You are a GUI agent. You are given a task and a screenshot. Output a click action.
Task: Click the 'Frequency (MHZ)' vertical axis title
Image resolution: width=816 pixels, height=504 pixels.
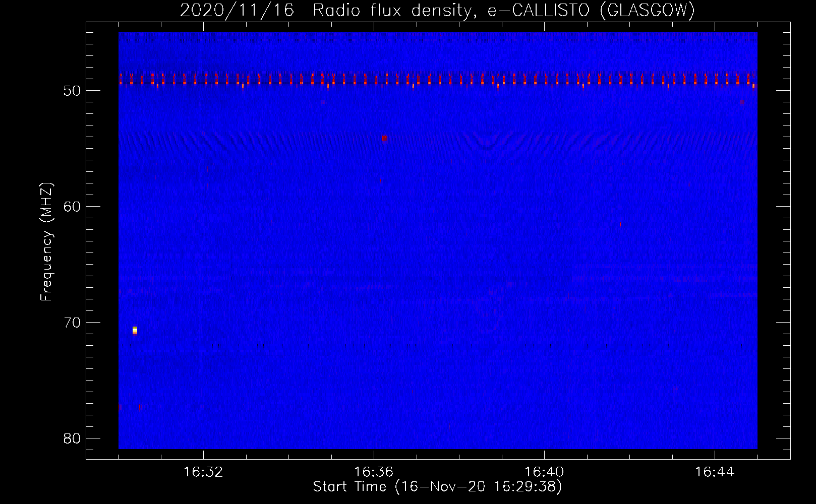[x=46, y=242]
